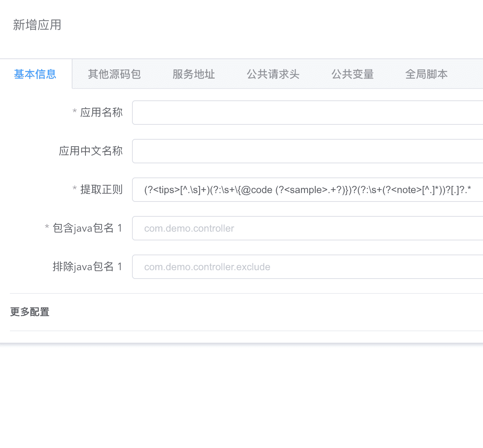Switch to the 基本信息 tab
Viewport: 483px width, 448px height.
click(35, 74)
